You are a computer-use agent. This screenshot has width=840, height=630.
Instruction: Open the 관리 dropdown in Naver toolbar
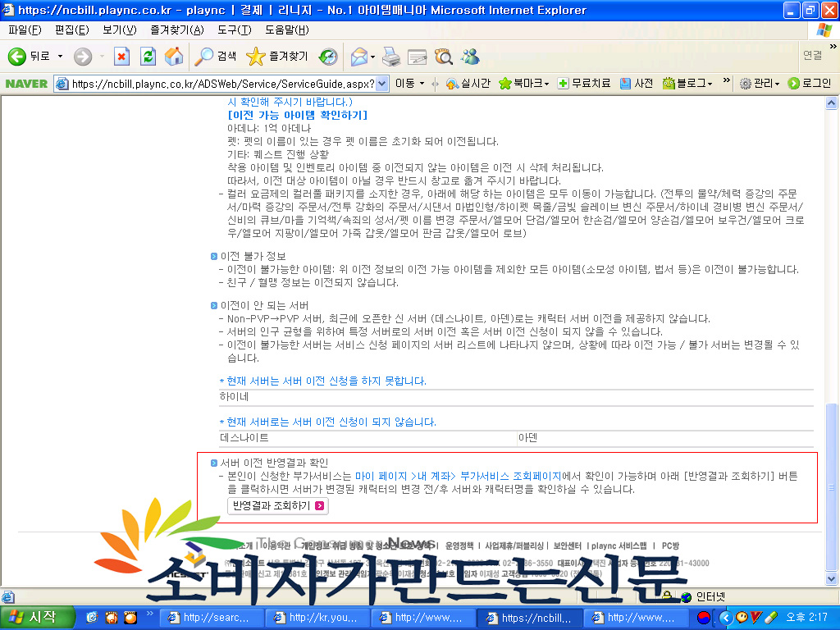click(x=777, y=84)
